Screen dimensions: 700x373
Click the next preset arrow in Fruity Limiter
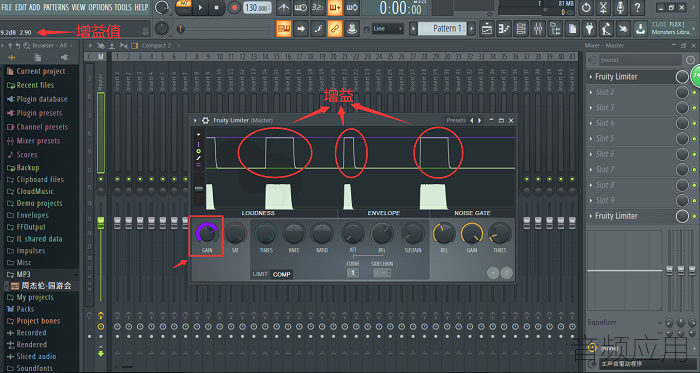[x=480, y=120]
